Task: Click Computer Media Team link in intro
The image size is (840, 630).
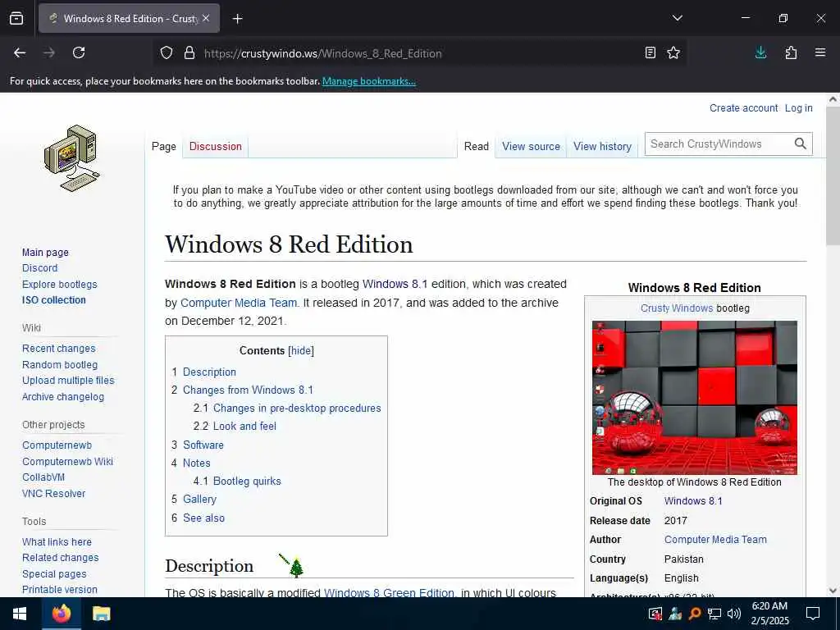Action: [x=239, y=303]
